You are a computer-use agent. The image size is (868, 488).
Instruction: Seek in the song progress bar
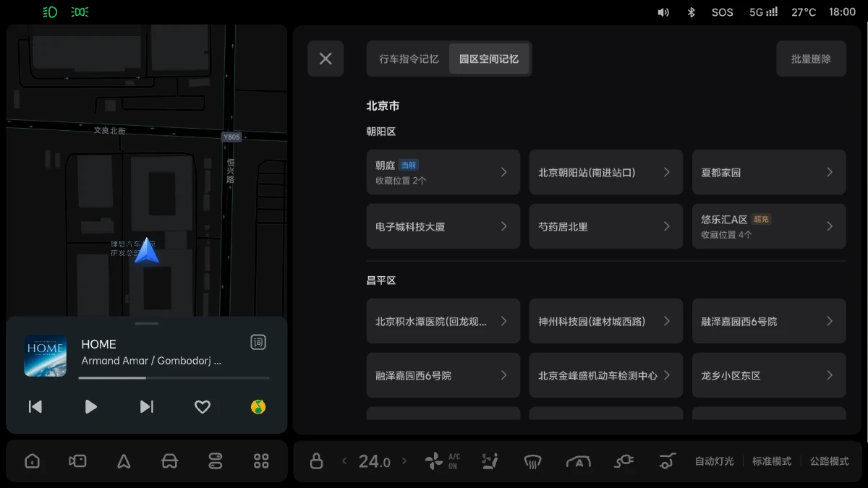tap(174, 377)
